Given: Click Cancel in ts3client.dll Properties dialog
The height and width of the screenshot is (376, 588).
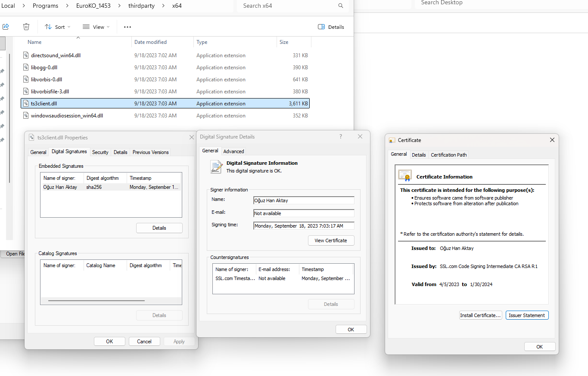Looking at the screenshot, I should 144,342.
